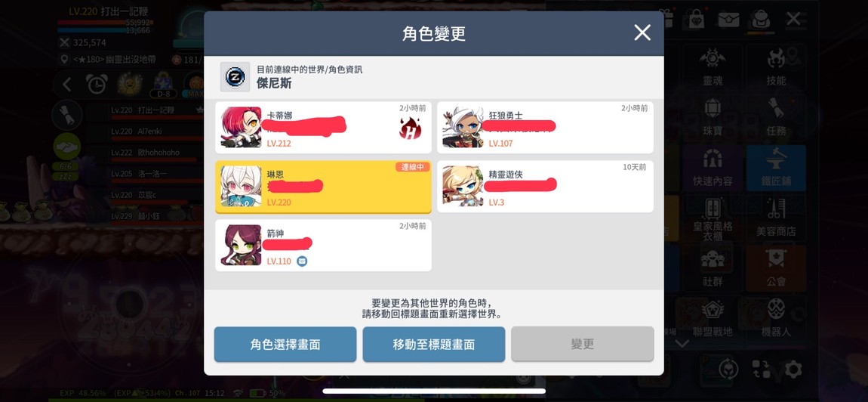This screenshot has height=402, width=868.
Task: Click the 角色選擇畫面 button
Action: [x=285, y=345]
